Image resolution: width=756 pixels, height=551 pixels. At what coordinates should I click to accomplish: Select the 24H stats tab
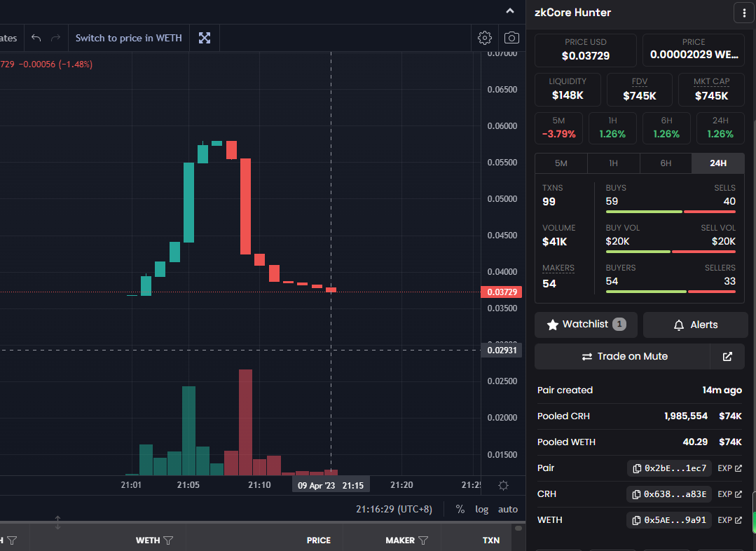[718, 163]
